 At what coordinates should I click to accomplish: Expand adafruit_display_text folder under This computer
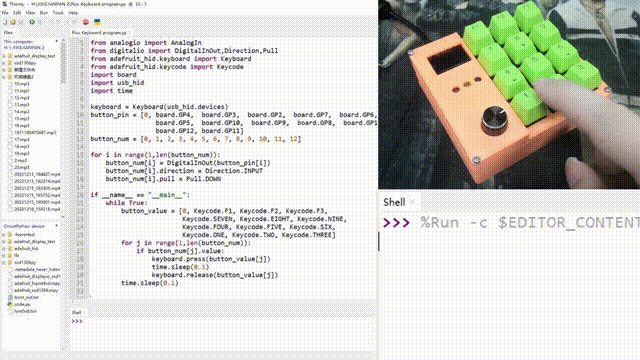click(4, 56)
